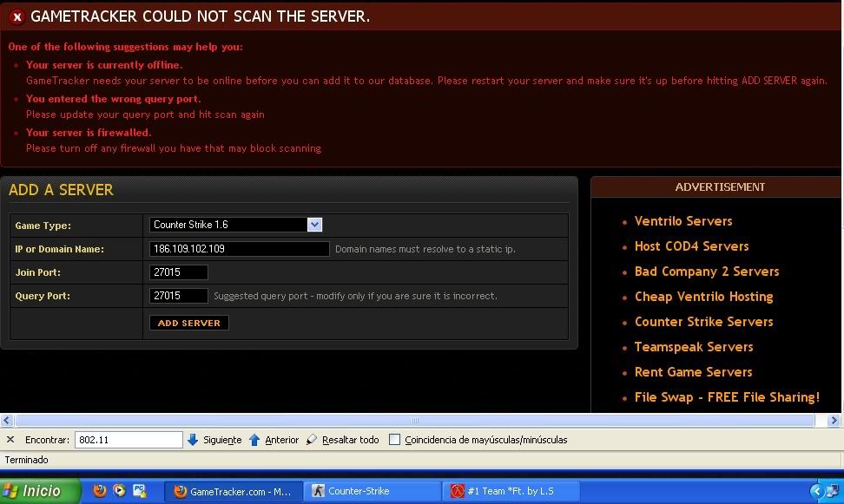Click the horizontal scrollbar right arrow

pos(834,420)
